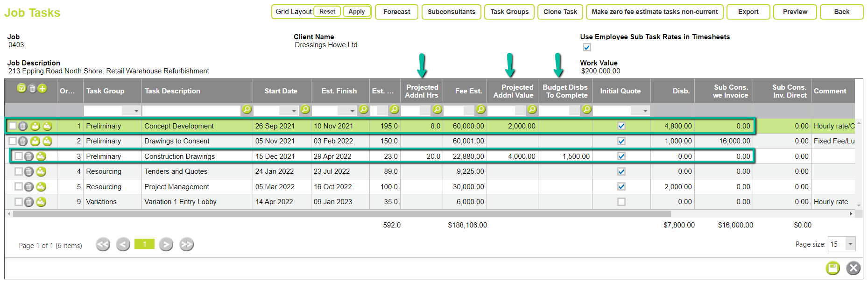Image resolution: width=868 pixels, height=284 pixels.
Task: Go to the next page arrow
Action: pyautogui.click(x=166, y=244)
